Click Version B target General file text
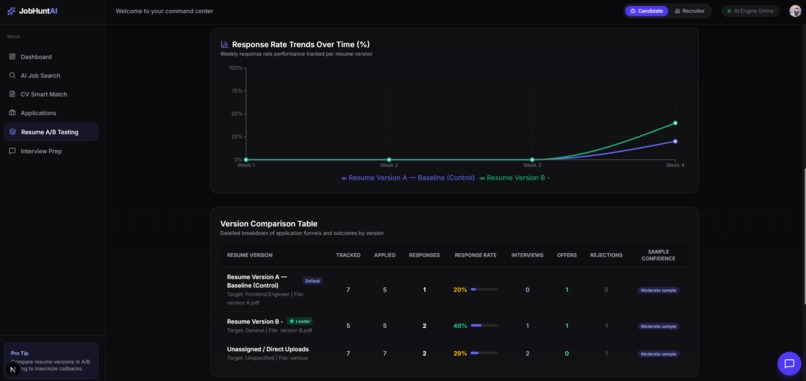Screen dimensions: 806x381 pyautogui.click(x=269, y=330)
